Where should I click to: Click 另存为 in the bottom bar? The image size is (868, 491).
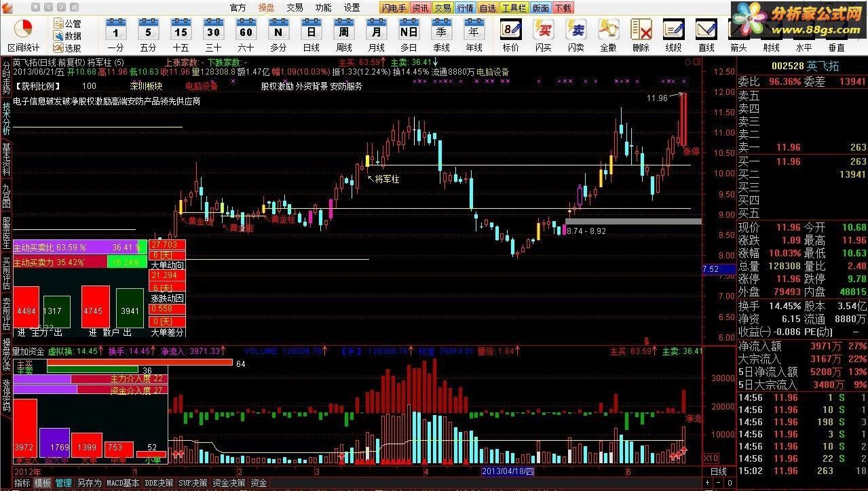pyautogui.click(x=89, y=484)
